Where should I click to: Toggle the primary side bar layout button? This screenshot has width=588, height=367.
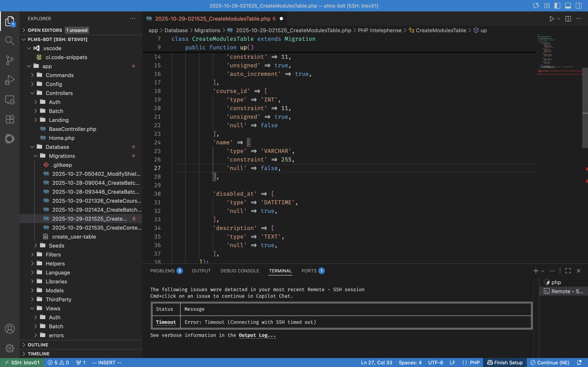(x=557, y=6)
